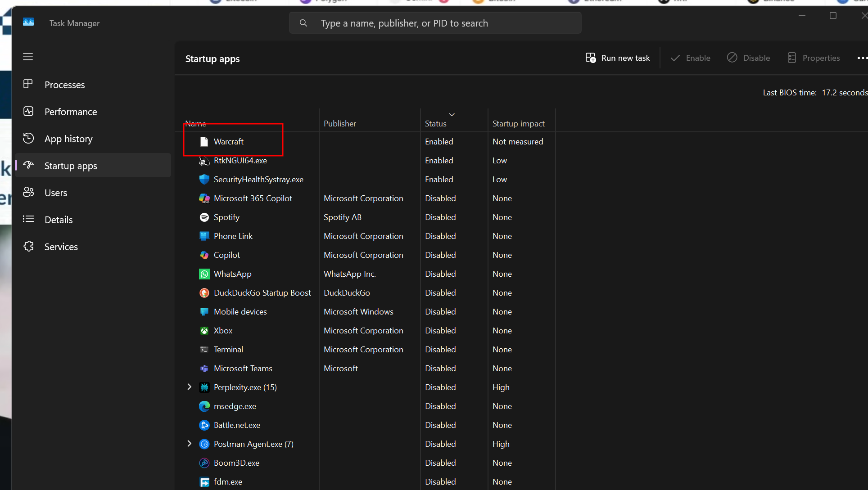Click the search magnifier icon
The width and height of the screenshot is (868, 490).
[x=303, y=23]
